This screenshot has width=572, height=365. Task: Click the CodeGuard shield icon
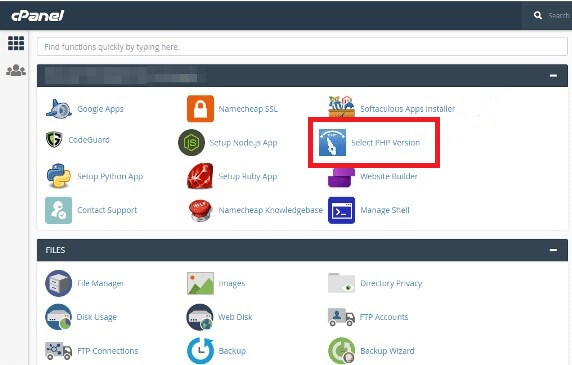pos(54,139)
